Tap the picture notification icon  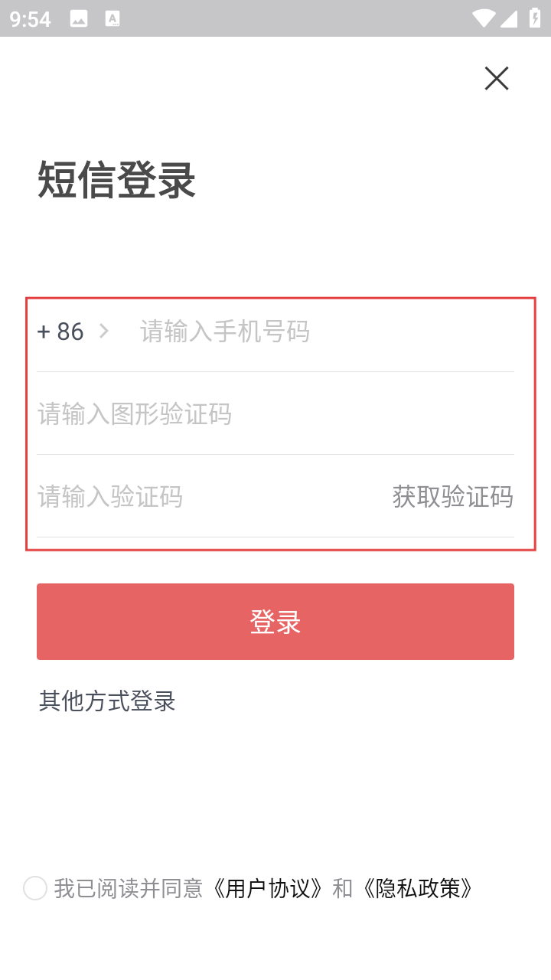click(79, 19)
